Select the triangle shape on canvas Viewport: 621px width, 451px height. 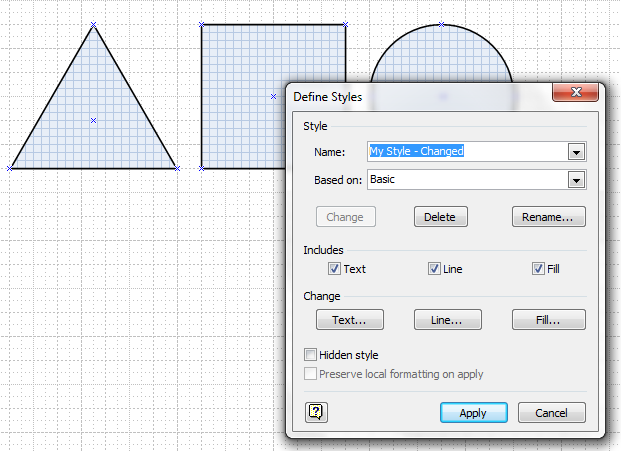[x=93, y=120]
